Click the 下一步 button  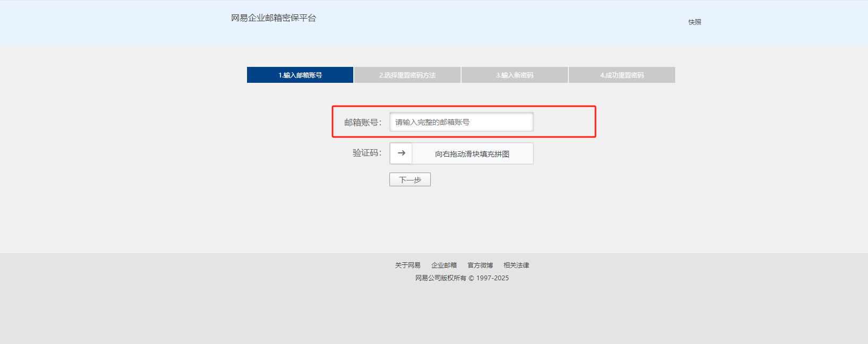[x=410, y=179]
